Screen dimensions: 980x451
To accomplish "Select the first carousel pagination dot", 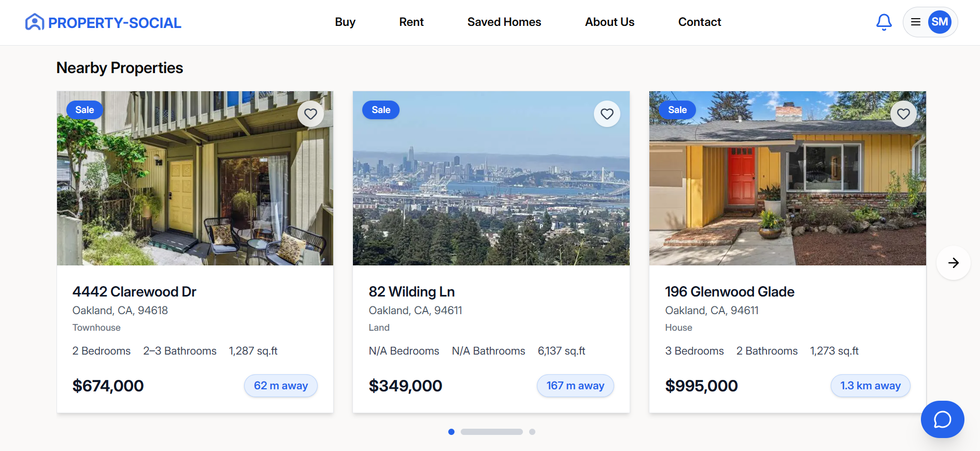I will pyautogui.click(x=451, y=431).
